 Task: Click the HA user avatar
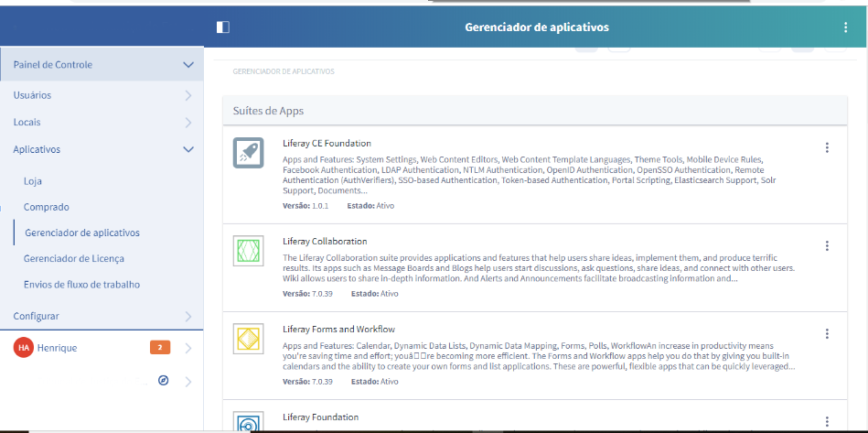24,348
